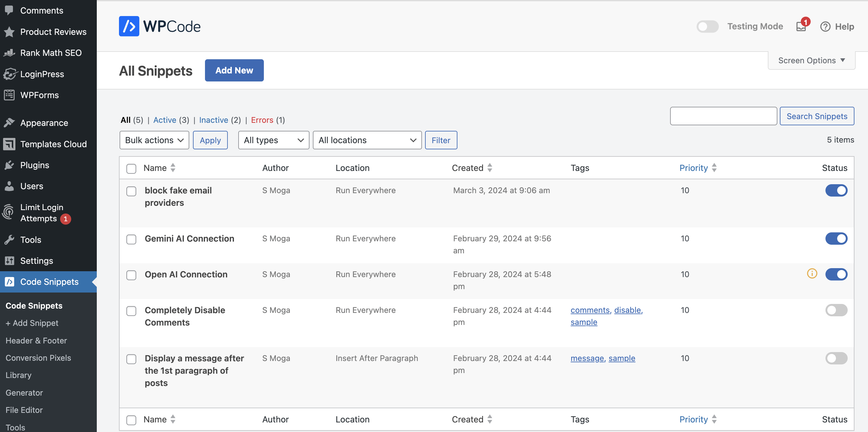
Task: Enable Testing Mode toggle
Action: 707,26
